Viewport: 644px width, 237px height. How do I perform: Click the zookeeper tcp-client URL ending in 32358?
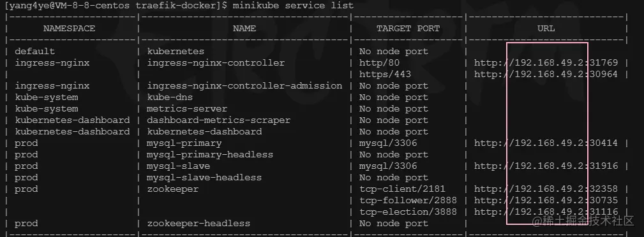click(x=546, y=189)
